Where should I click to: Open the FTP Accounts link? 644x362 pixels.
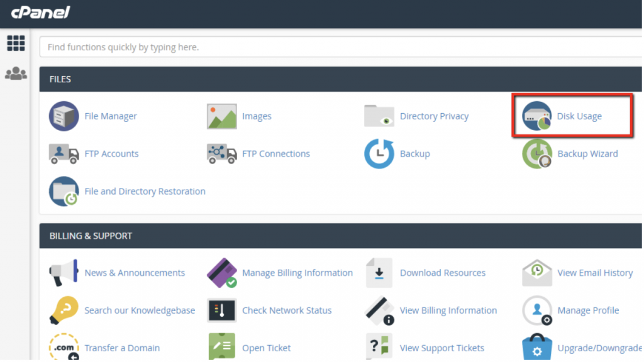[x=111, y=154]
